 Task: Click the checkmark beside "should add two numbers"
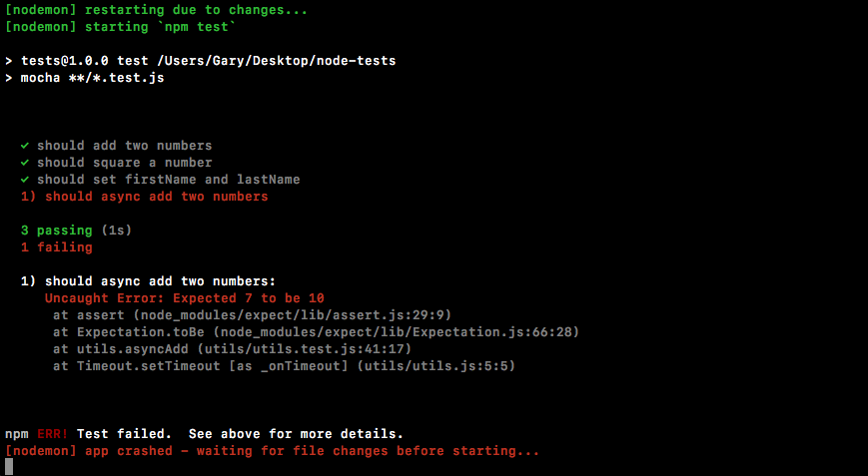25,146
